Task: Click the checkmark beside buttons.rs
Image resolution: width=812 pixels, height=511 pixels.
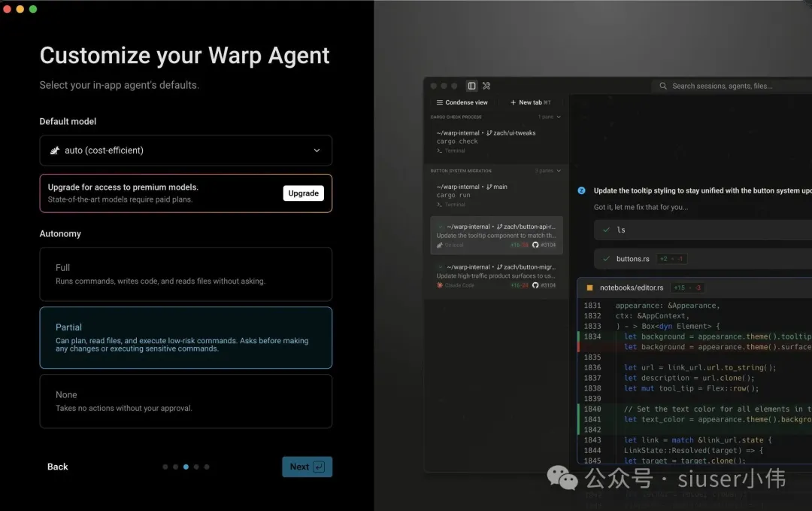Action: click(x=607, y=259)
